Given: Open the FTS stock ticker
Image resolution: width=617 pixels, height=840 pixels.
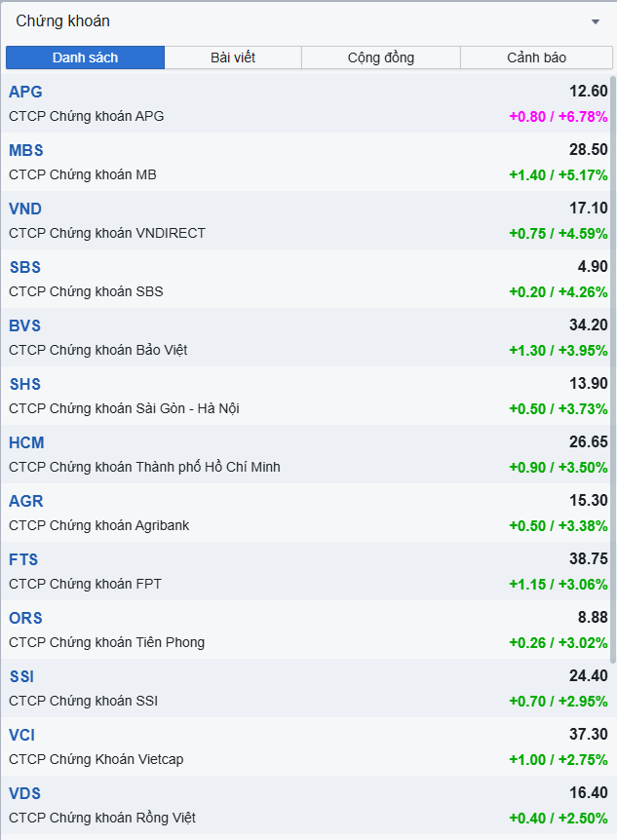Looking at the screenshot, I should (23, 559).
